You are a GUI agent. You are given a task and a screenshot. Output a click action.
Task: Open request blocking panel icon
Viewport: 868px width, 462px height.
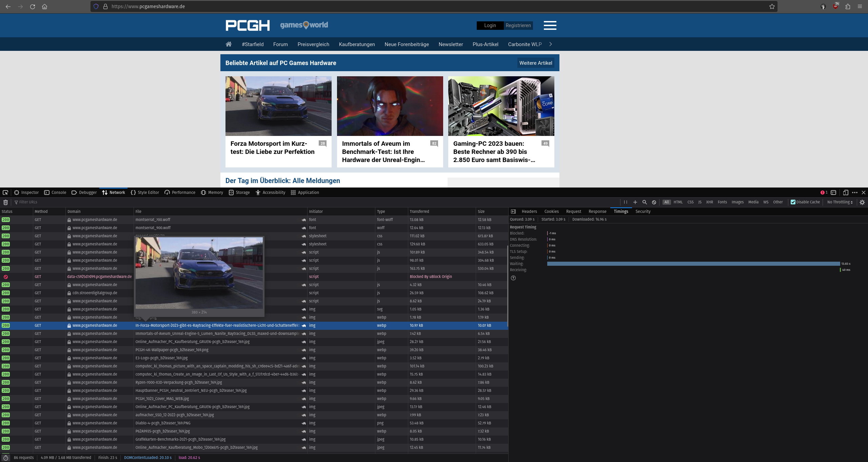click(x=654, y=202)
